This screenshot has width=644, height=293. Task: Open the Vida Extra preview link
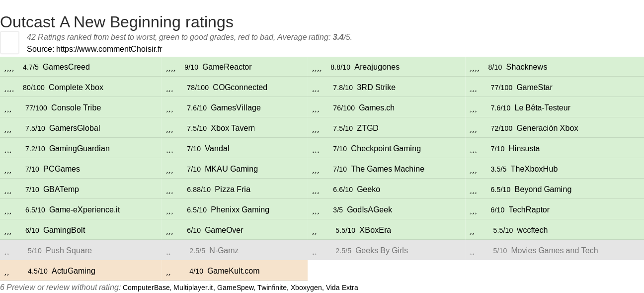342,288
